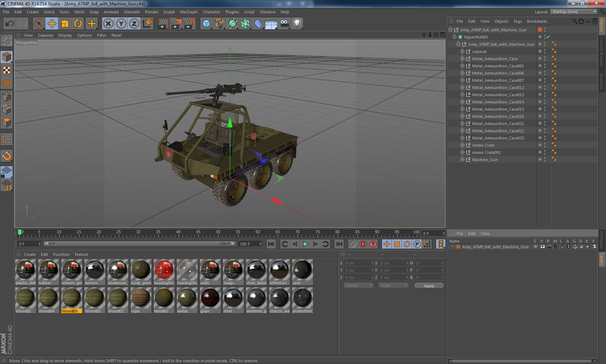This screenshot has width=606, height=364.
Task: Add a Cube primitive object
Action: pos(206,24)
